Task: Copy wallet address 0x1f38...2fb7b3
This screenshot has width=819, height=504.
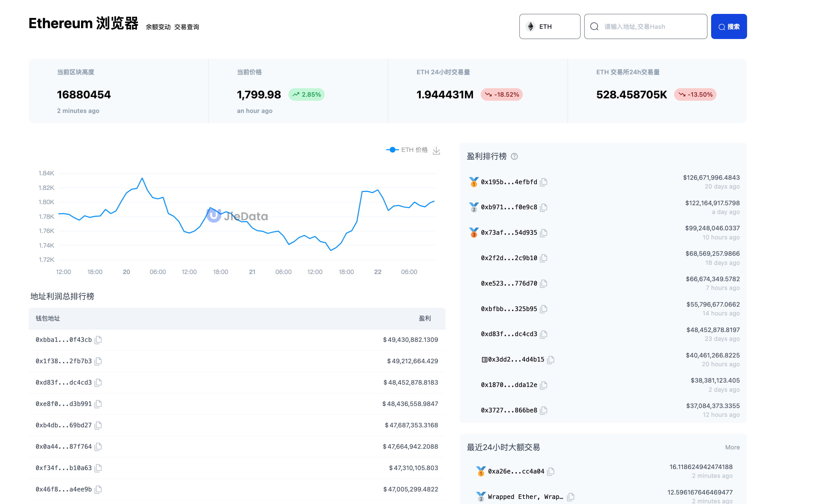Action: pyautogui.click(x=98, y=361)
